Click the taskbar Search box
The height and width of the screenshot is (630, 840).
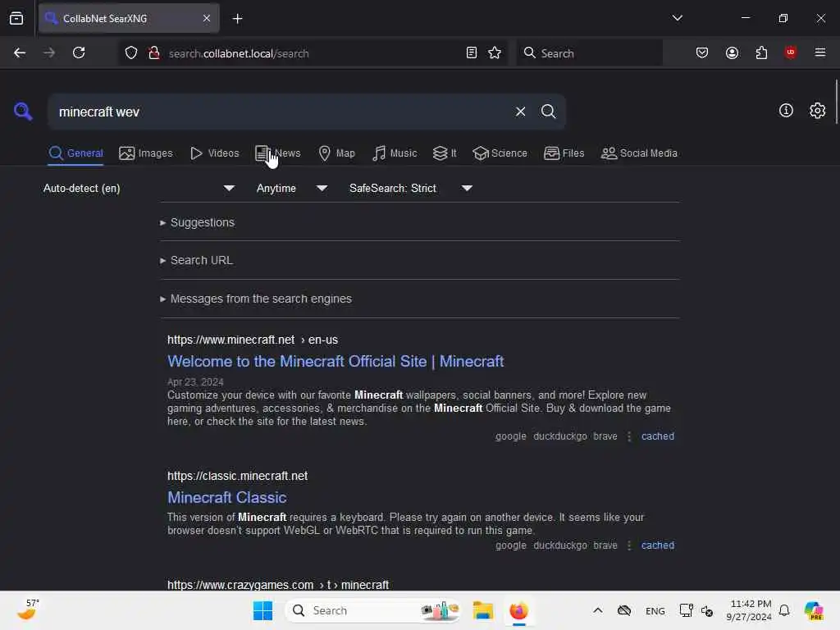373,610
